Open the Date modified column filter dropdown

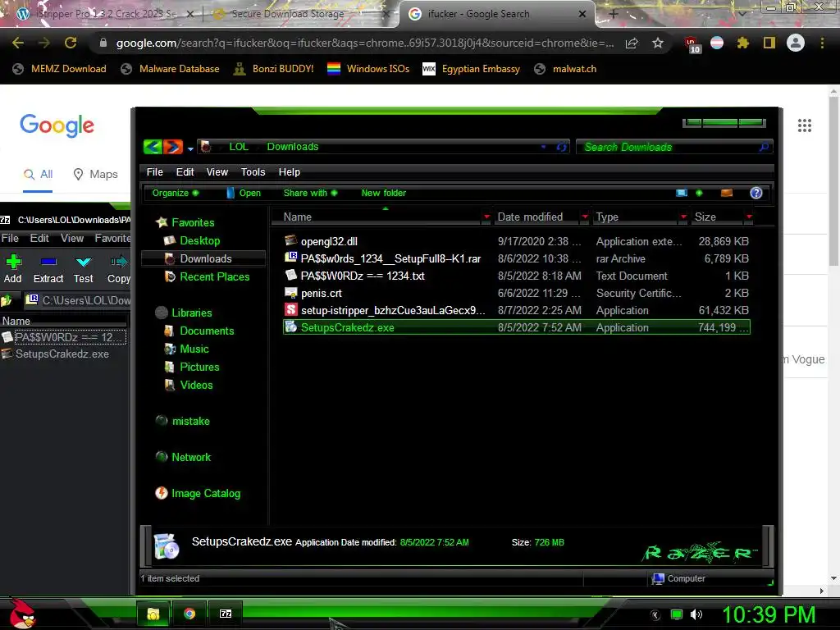[585, 217]
